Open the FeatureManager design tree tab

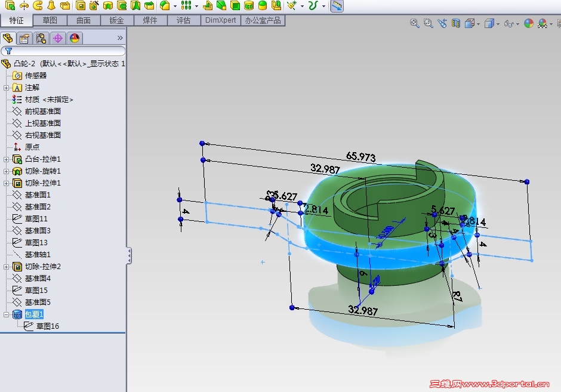[8, 38]
